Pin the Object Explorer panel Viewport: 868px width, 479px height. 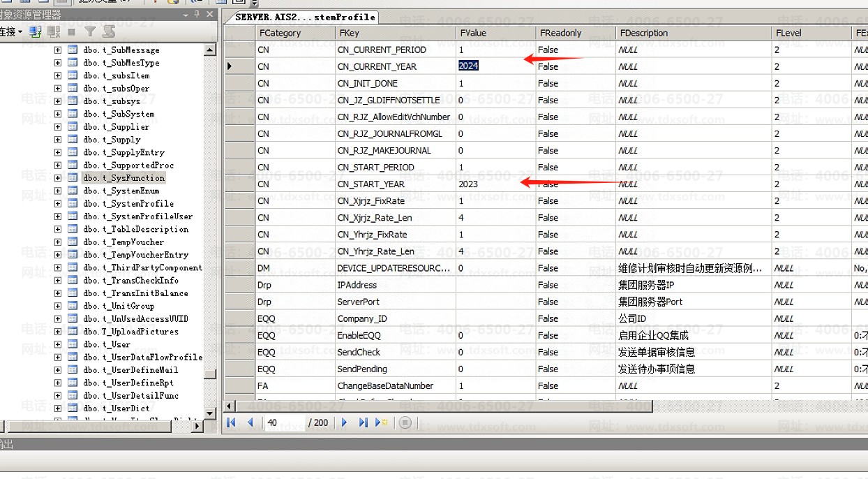click(197, 15)
